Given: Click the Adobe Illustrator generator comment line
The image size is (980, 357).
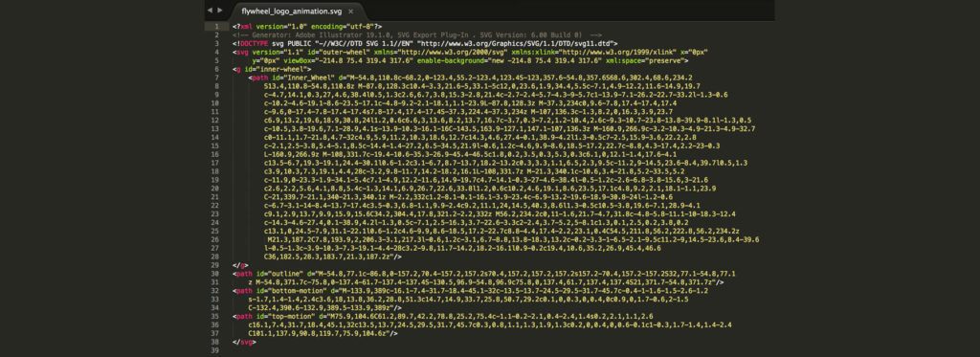Looking at the screenshot, I should click(x=417, y=35).
